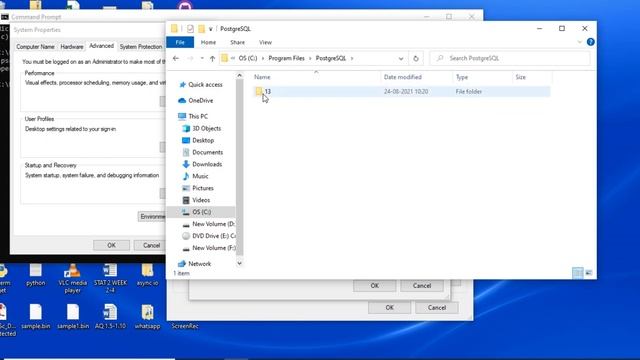Open AQ 1.5-1.10 desktop document

pos(110,316)
